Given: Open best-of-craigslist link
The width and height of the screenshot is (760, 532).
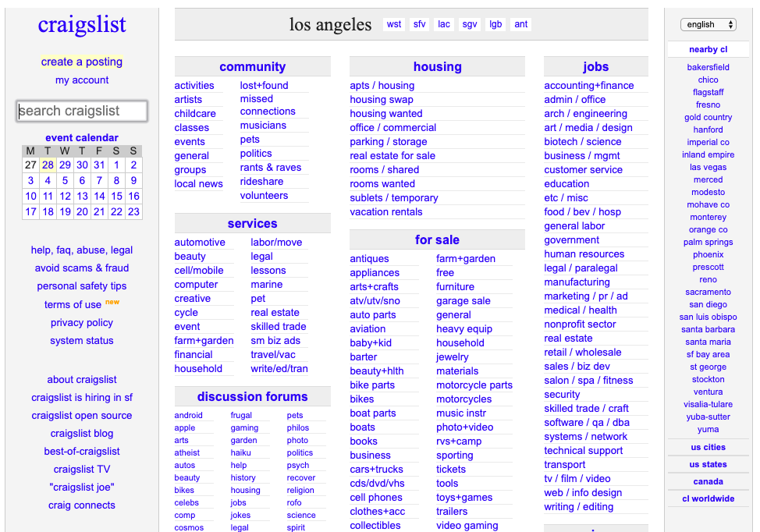Looking at the screenshot, I should pos(82,451).
